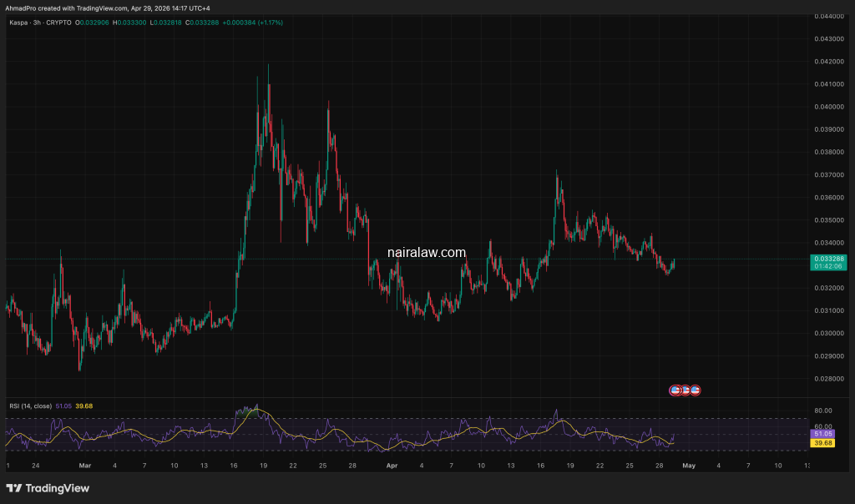Click the 80.00 level on RSI scale
The height and width of the screenshot is (504, 855).
(822, 411)
